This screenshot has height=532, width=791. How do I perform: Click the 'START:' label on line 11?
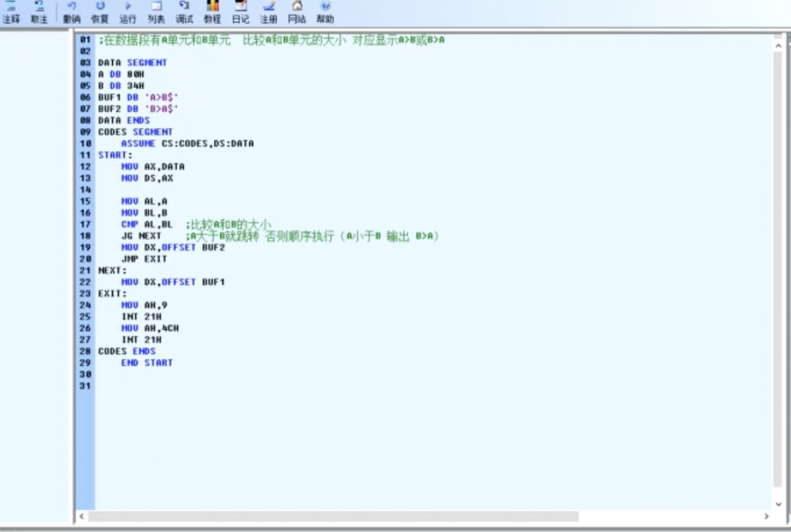click(x=115, y=155)
